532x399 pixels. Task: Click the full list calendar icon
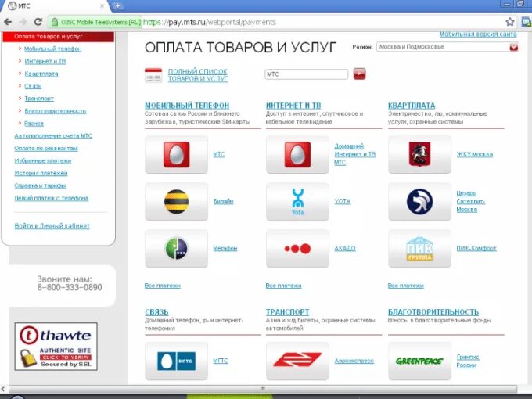tap(153, 75)
